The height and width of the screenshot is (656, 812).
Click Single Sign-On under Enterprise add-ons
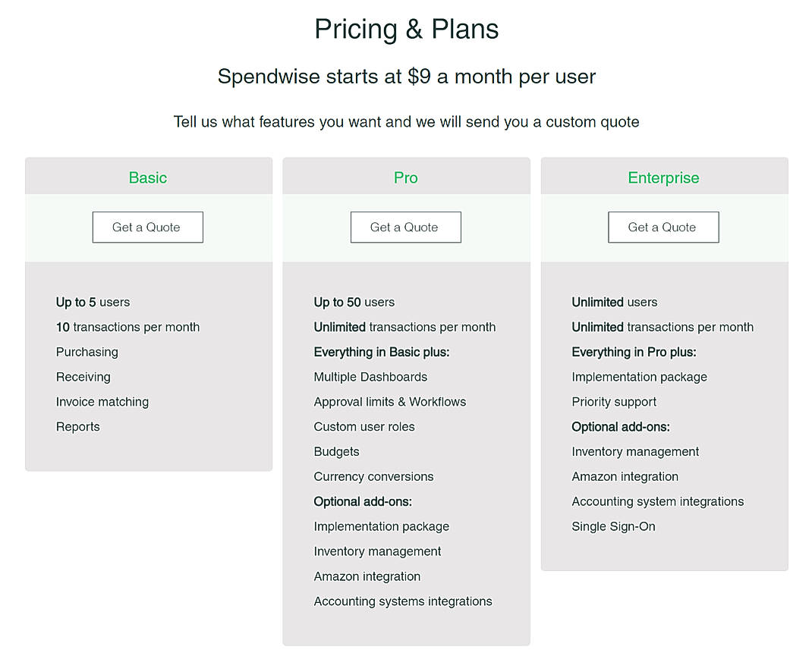[x=613, y=526]
